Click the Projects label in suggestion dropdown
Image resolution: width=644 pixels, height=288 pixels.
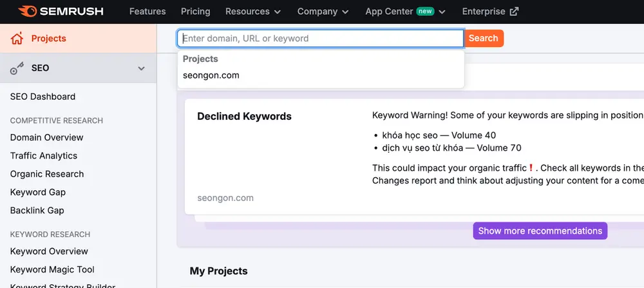(200, 59)
